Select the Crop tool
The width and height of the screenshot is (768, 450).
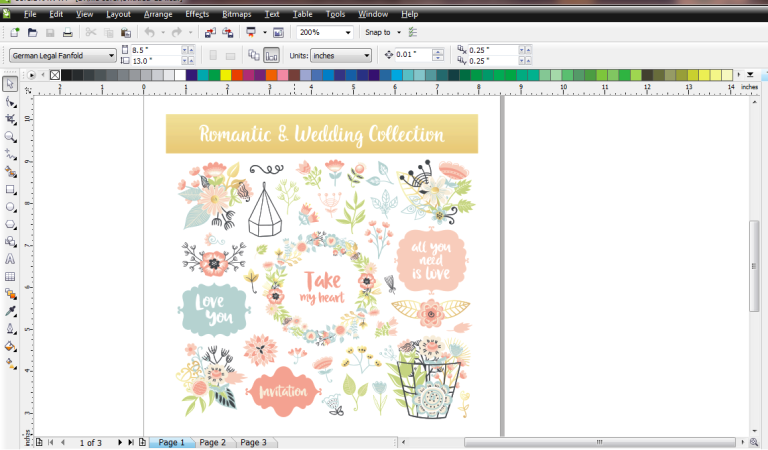point(10,119)
